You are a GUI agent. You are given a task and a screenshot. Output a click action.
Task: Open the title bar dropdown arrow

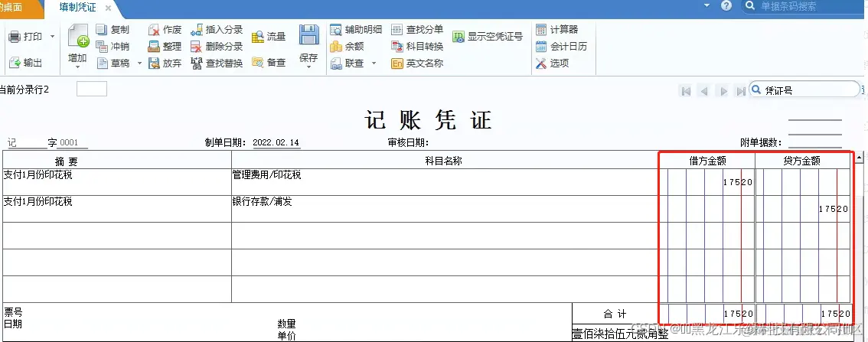pos(706,5)
